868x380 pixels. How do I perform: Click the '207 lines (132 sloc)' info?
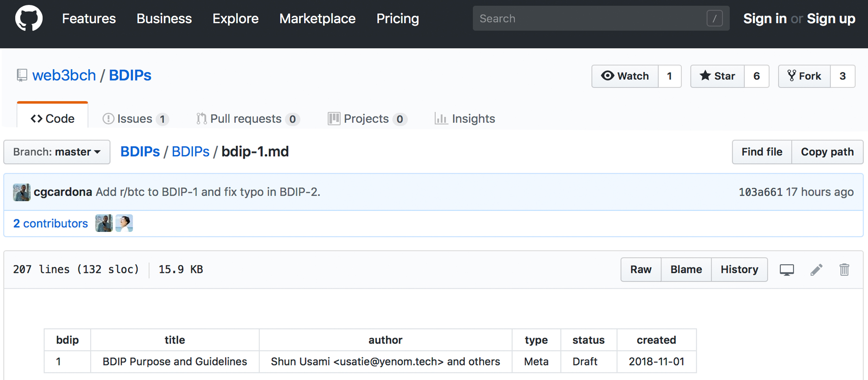(x=76, y=270)
